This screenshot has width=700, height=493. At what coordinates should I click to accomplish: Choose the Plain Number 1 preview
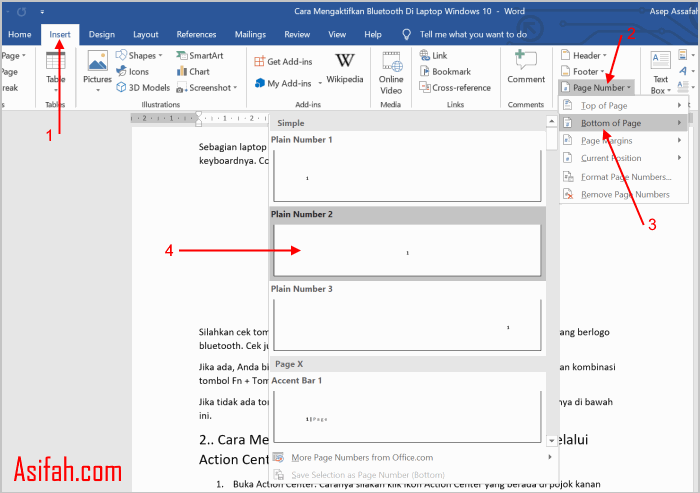point(407,176)
